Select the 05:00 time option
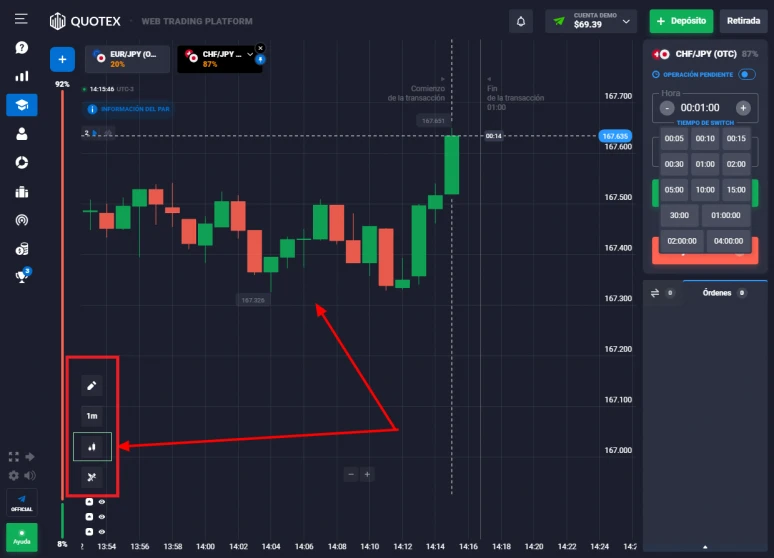This screenshot has height=558, width=774. click(x=674, y=190)
